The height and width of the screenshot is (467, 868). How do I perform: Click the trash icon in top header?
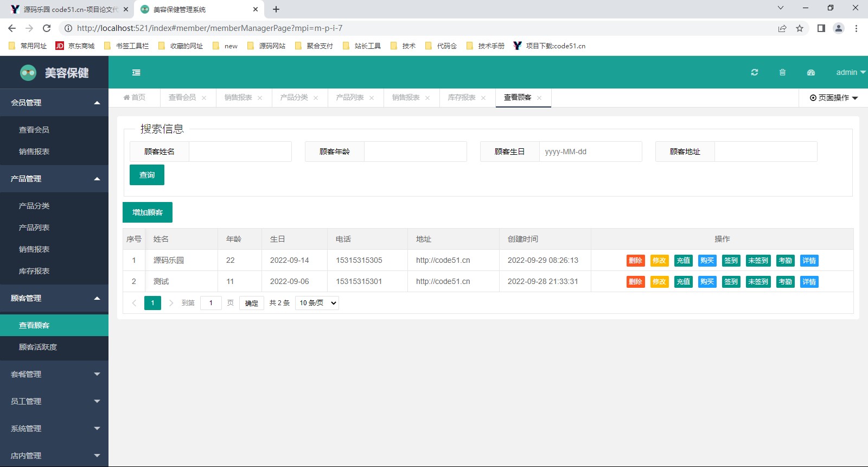782,72
